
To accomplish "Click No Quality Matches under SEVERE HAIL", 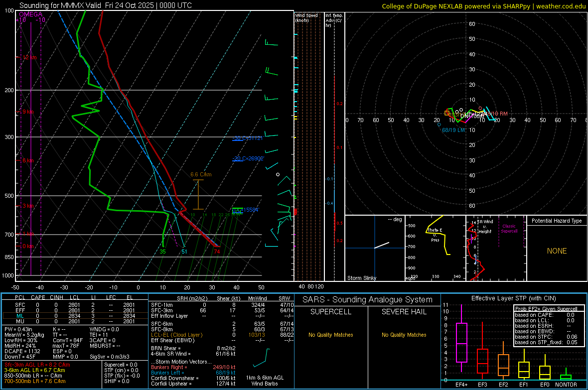I will [x=404, y=335].
